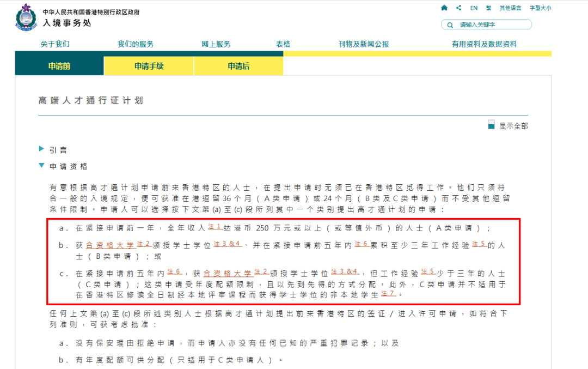The height and width of the screenshot is (369, 588).
Task: Open 字型大小 font size option
Action: [540, 8]
